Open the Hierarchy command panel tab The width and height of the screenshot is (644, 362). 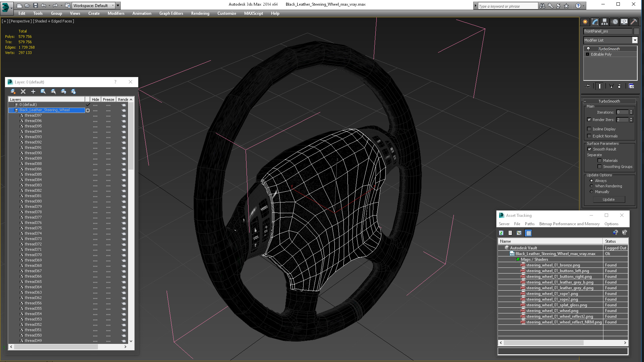(604, 22)
